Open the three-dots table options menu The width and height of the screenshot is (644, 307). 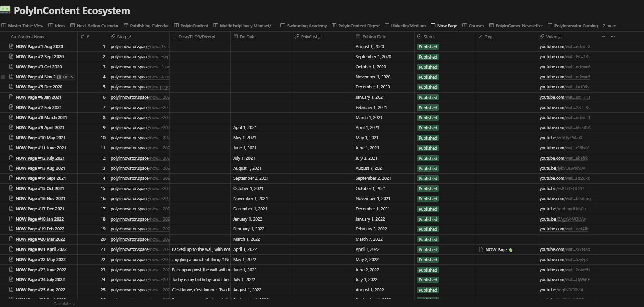pos(613,37)
